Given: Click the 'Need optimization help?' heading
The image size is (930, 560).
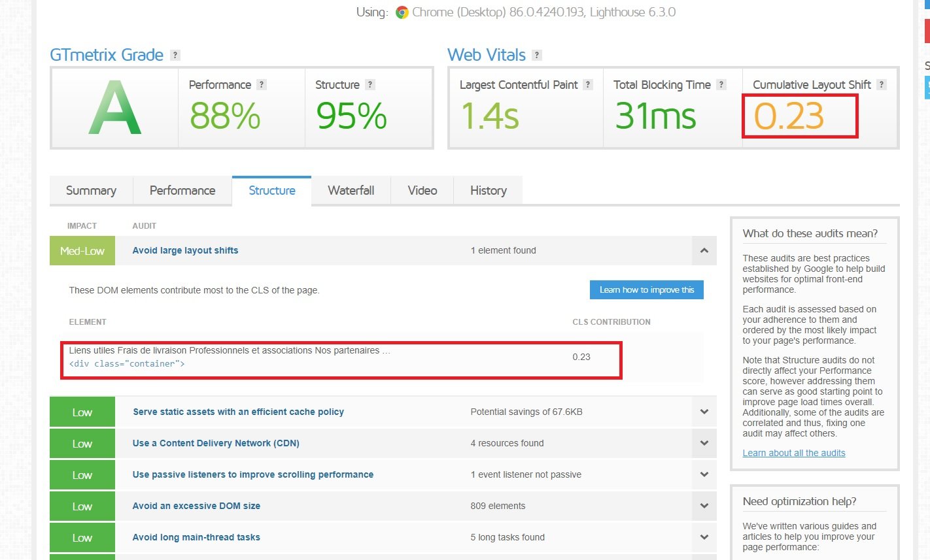Looking at the screenshot, I should click(x=799, y=501).
